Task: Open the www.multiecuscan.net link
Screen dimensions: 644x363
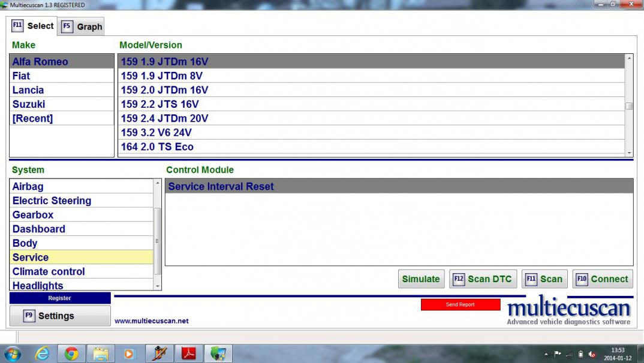Action: [x=152, y=320]
